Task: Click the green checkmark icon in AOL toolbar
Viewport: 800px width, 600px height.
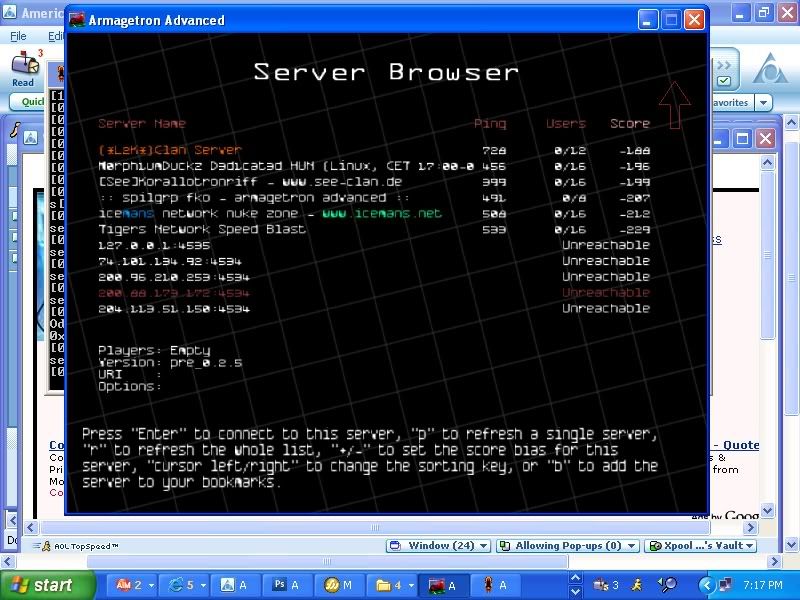Action: [x=723, y=81]
